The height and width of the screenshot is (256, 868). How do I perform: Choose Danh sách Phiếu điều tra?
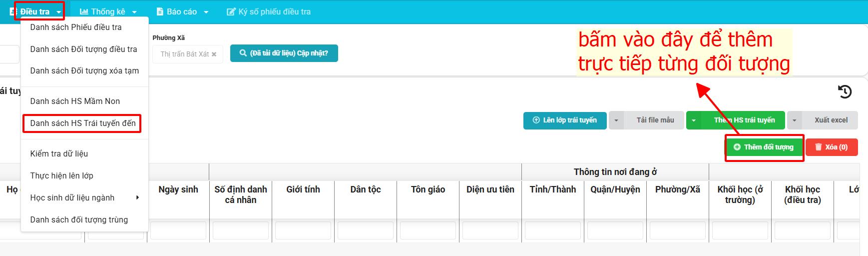tap(76, 27)
